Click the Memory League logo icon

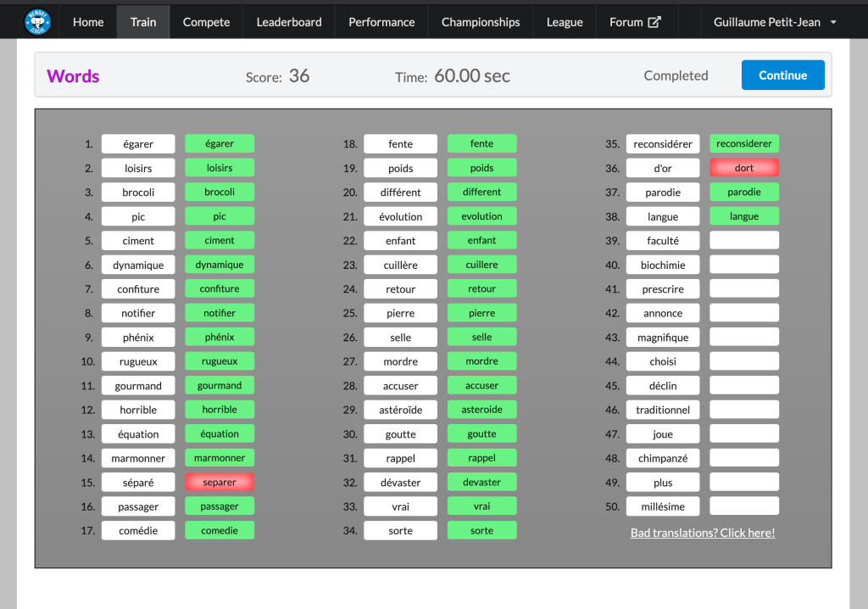coord(37,22)
